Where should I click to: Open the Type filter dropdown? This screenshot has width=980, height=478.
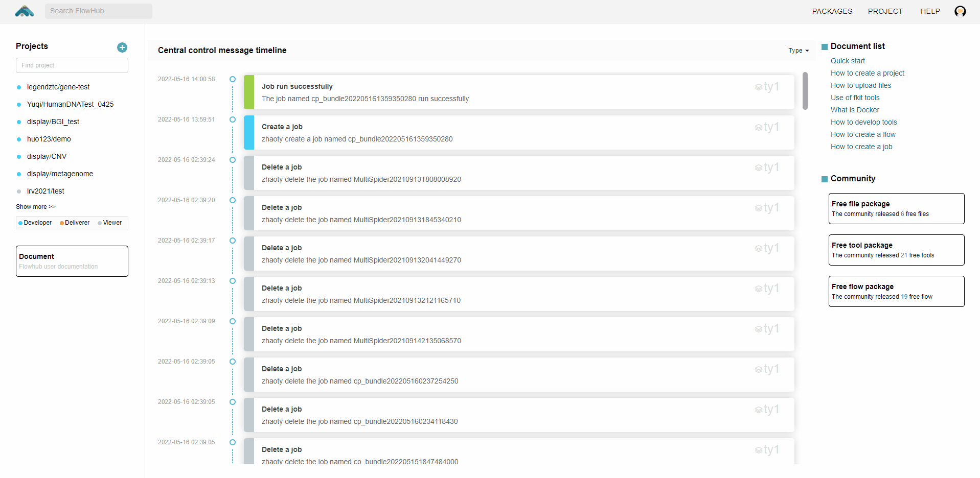click(799, 51)
